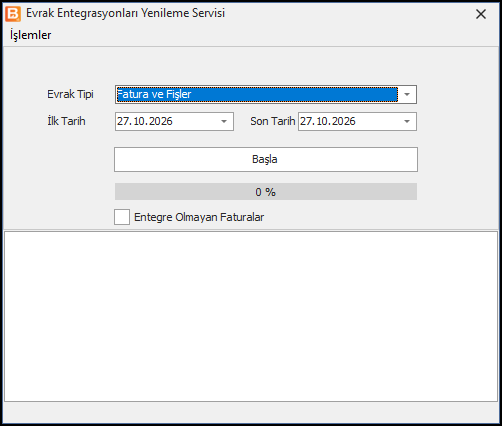
Task: Click the Entegre Olmayan Faturalar label text
Action: (x=199, y=217)
